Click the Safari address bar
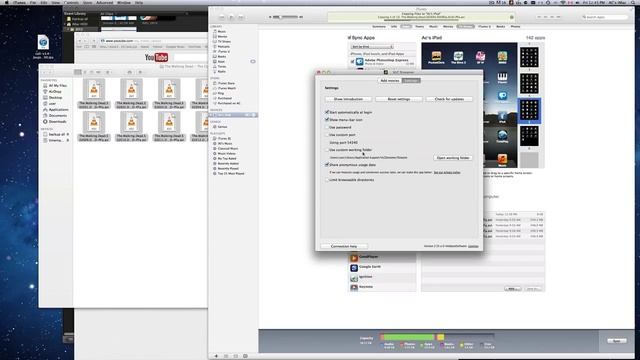The image size is (640, 360). point(153,41)
